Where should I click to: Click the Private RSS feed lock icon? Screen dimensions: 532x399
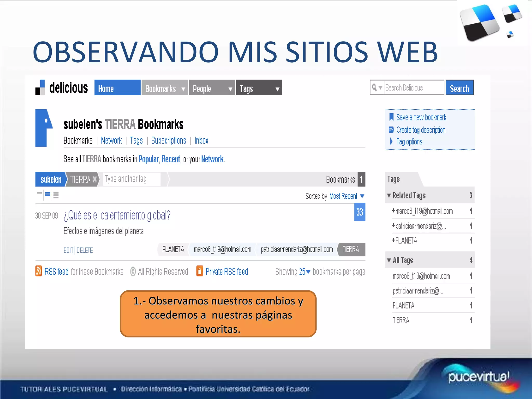[199, 271]
